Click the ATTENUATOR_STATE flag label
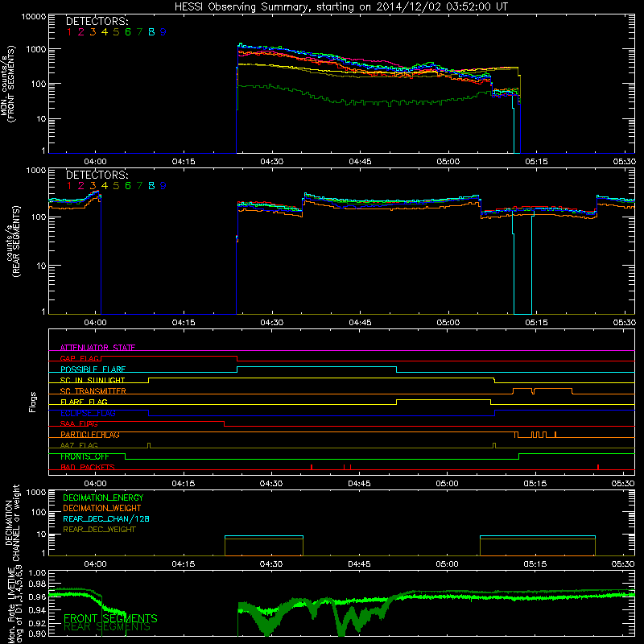 pyautogui.click(x=97, y=348)
